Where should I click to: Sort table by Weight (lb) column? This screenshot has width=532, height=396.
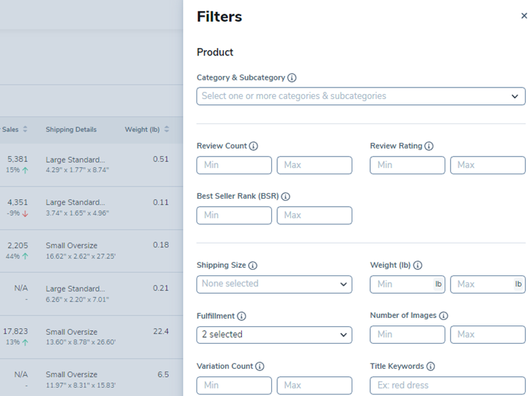[167, 130]
